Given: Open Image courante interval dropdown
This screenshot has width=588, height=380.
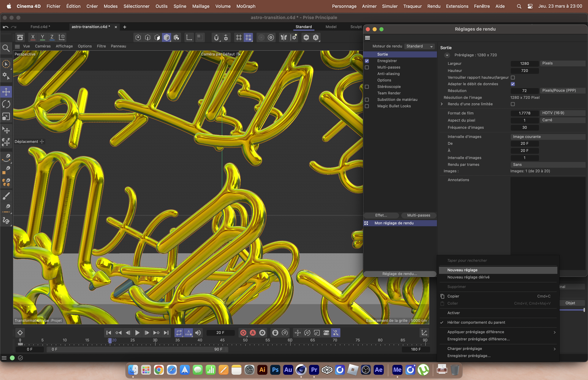Looking at the screenshot, I should point(548,137).
